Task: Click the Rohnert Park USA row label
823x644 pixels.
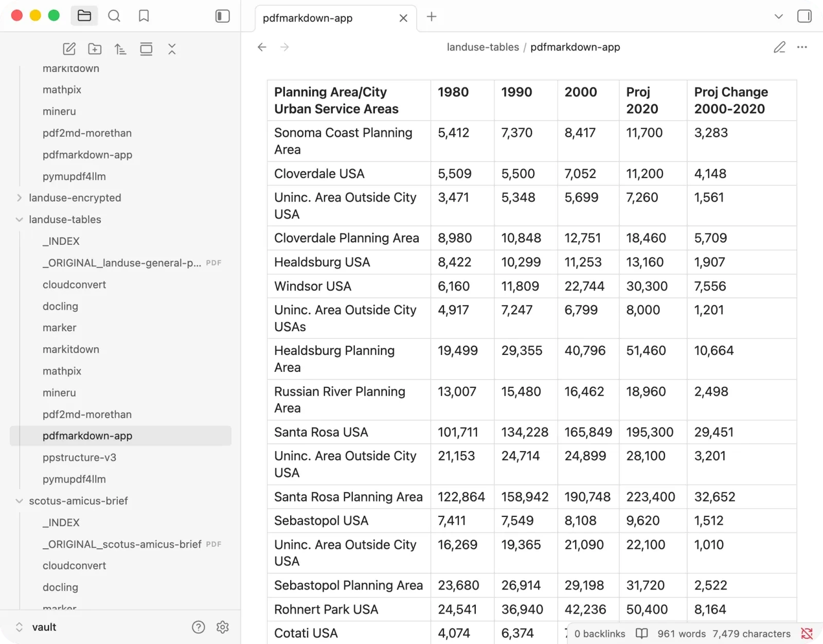Action: 326,610
